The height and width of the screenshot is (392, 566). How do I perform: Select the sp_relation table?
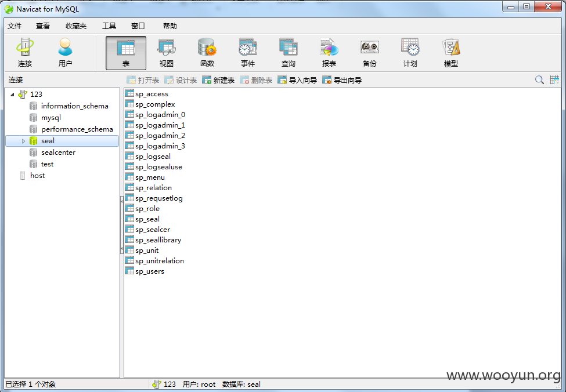153,188
